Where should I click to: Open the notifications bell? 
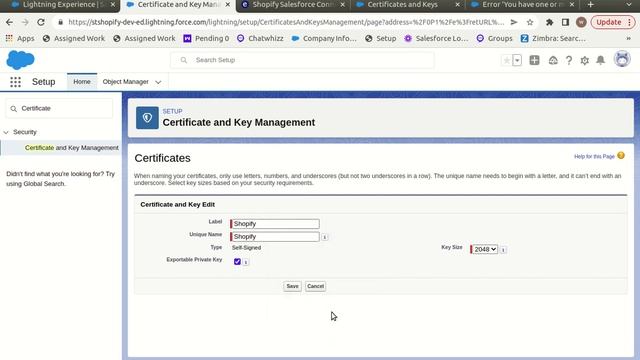(600, 60)
